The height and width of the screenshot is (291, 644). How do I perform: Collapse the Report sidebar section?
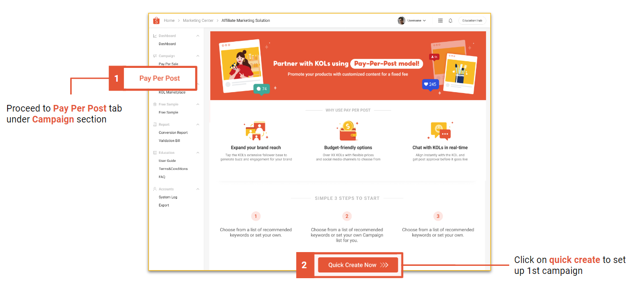[198, 125]
